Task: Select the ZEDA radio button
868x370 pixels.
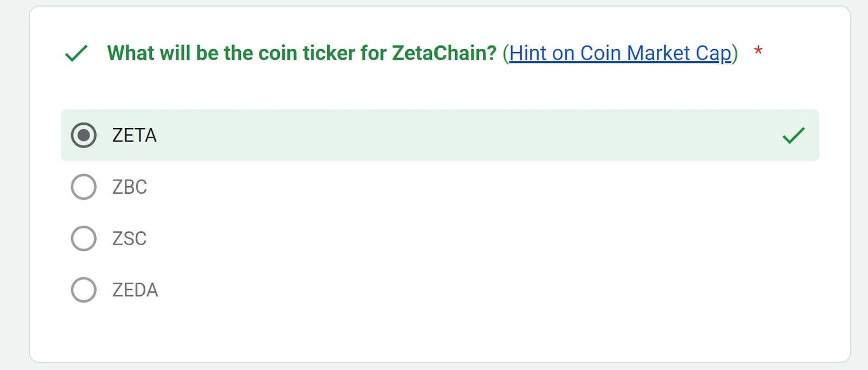Action: pos(84,290)
